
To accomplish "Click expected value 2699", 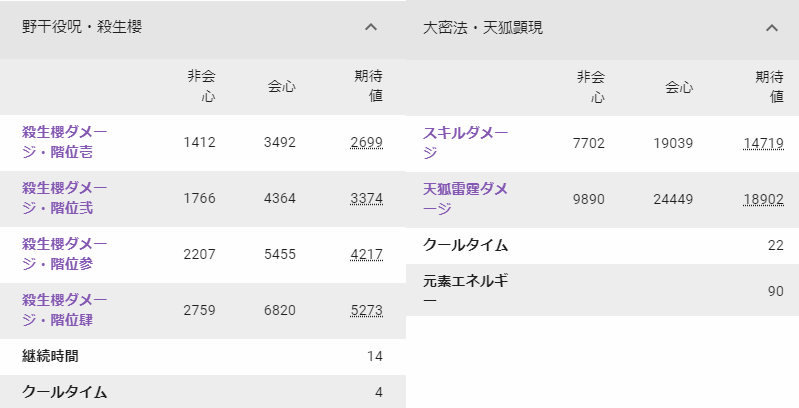I will (367, 143).
